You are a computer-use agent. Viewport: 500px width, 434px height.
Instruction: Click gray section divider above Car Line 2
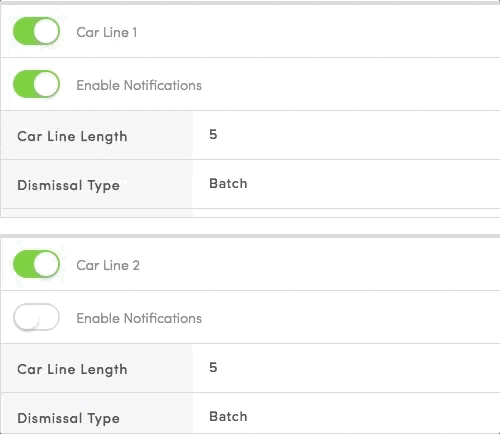pyautogui.click(x=250, y=236)
